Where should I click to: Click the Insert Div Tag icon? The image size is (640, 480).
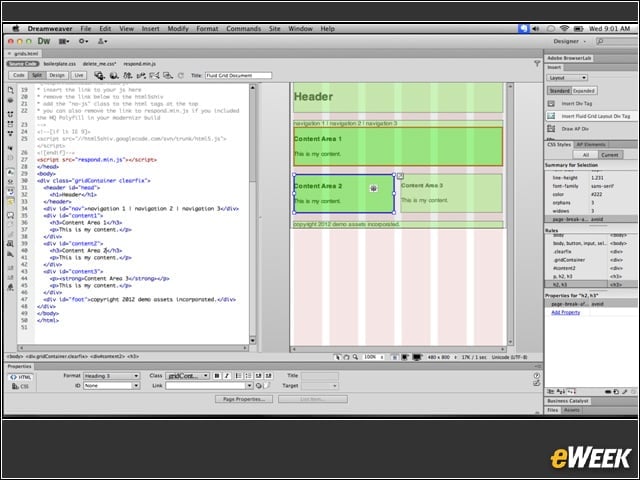(551, 104)
